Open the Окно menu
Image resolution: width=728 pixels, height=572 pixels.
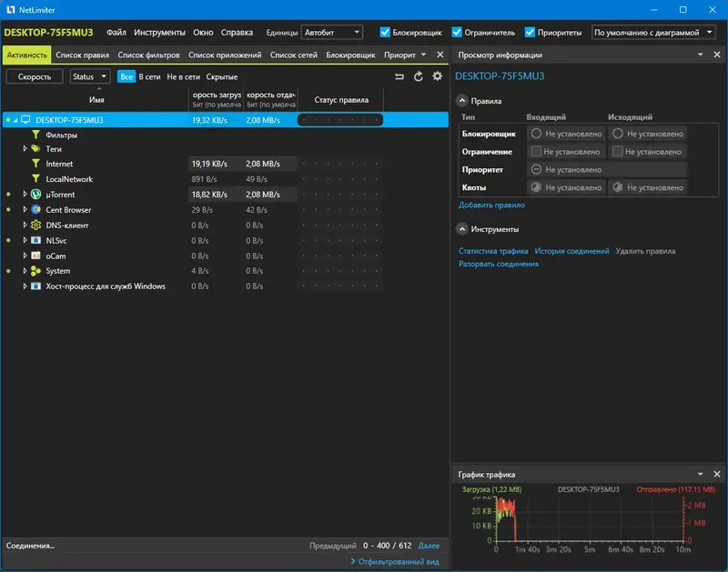coord(203,33)
